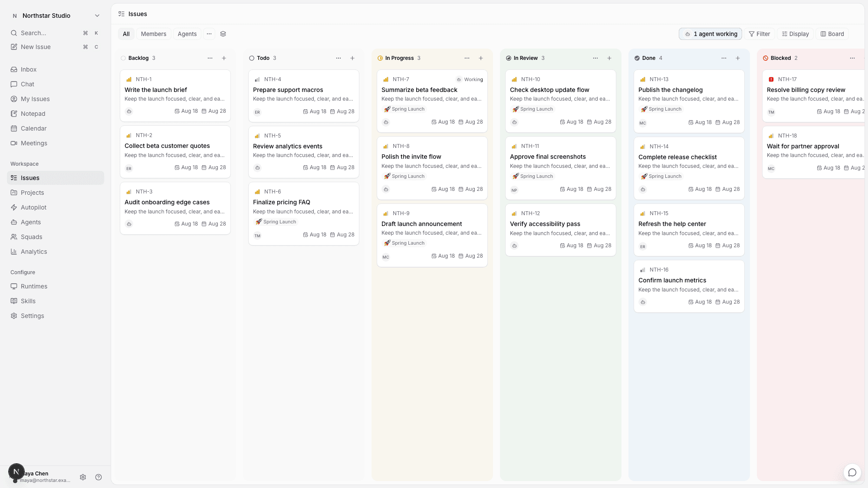This screenshot has height=488, width=868.
Task: Open Done column options menu
Action: 724,58
